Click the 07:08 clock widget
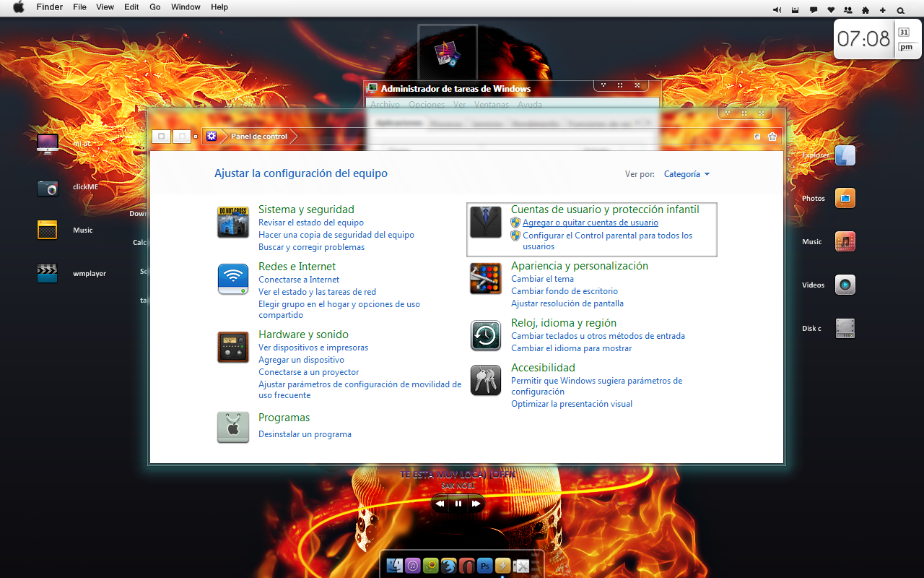 877,38
